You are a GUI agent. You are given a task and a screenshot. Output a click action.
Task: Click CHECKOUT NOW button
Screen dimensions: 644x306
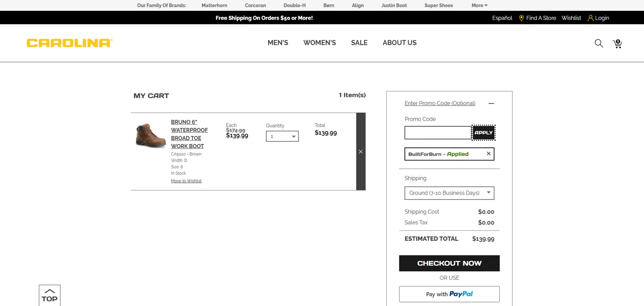[x=449, y=263]
